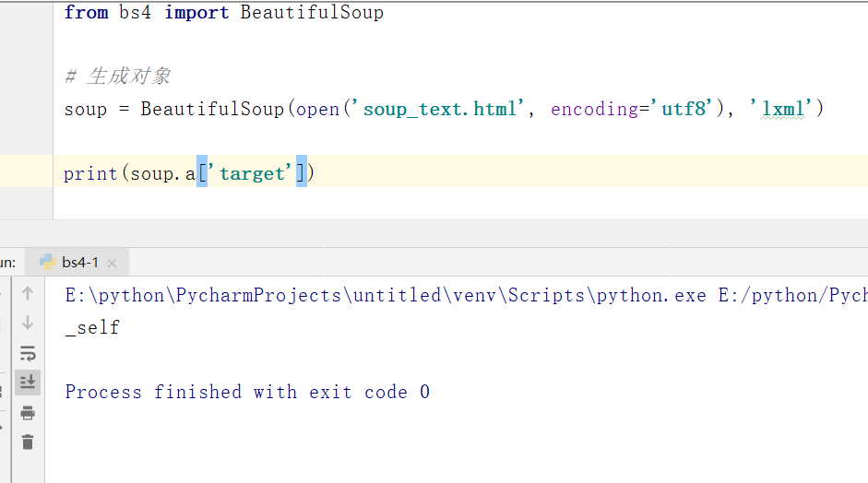Click the '_self' output line
The width and height of the screenshot is (868, 483).
[x=92, y=327]
